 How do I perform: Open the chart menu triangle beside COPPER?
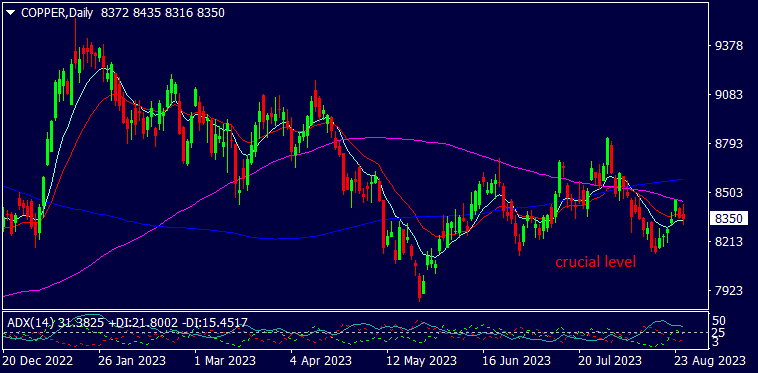pyautogui.click(x=12, y=14)
